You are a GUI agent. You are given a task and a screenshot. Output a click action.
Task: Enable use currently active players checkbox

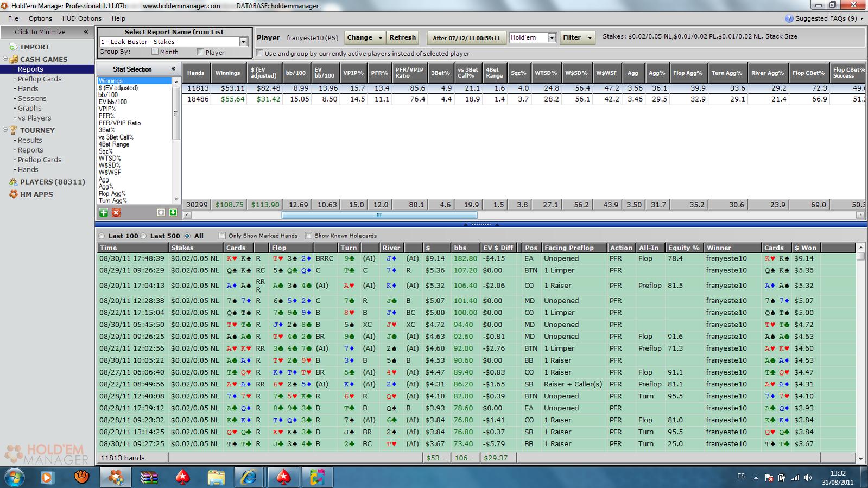[259, 53]
